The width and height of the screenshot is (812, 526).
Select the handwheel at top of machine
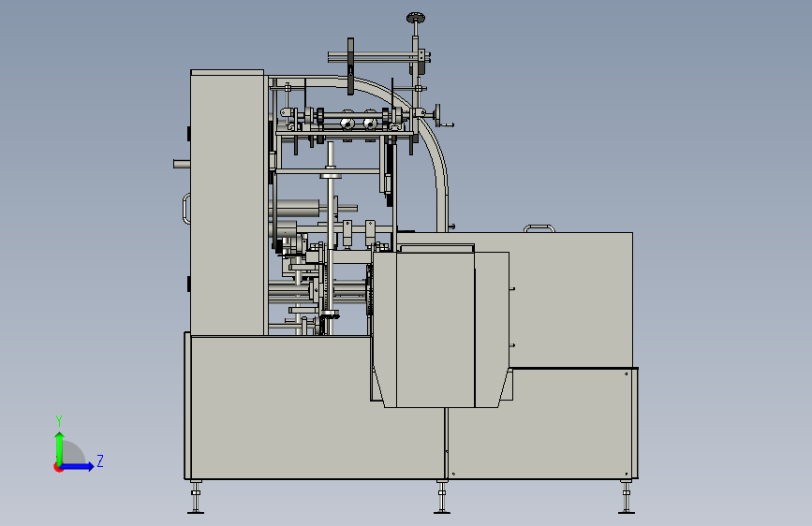tap(415, 19)
